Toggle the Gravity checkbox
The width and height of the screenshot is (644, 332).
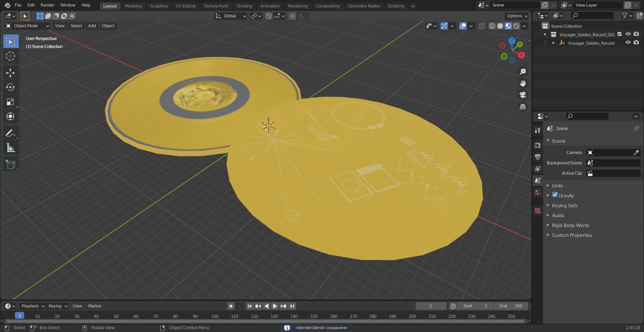pyautogui.click(x=555, y=195)
